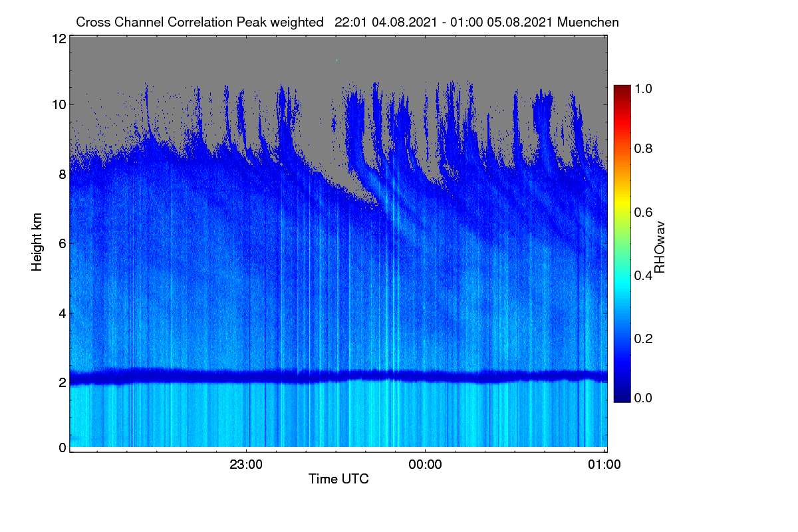Click the x-axis tick label '23:00'

coord(246,465)
